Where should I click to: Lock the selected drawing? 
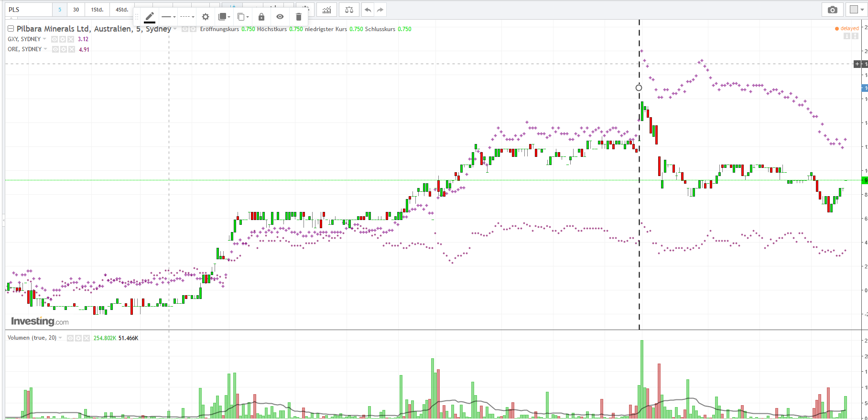(261, 17)
